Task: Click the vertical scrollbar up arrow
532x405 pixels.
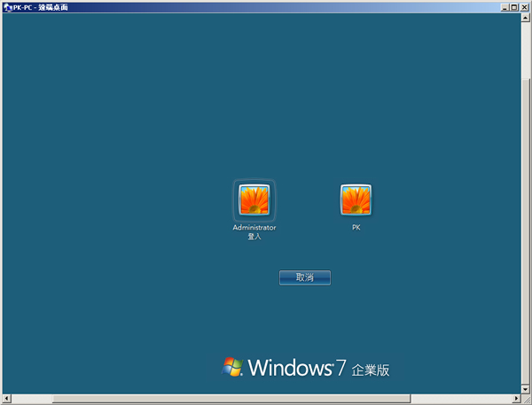Action: point(525,18)
